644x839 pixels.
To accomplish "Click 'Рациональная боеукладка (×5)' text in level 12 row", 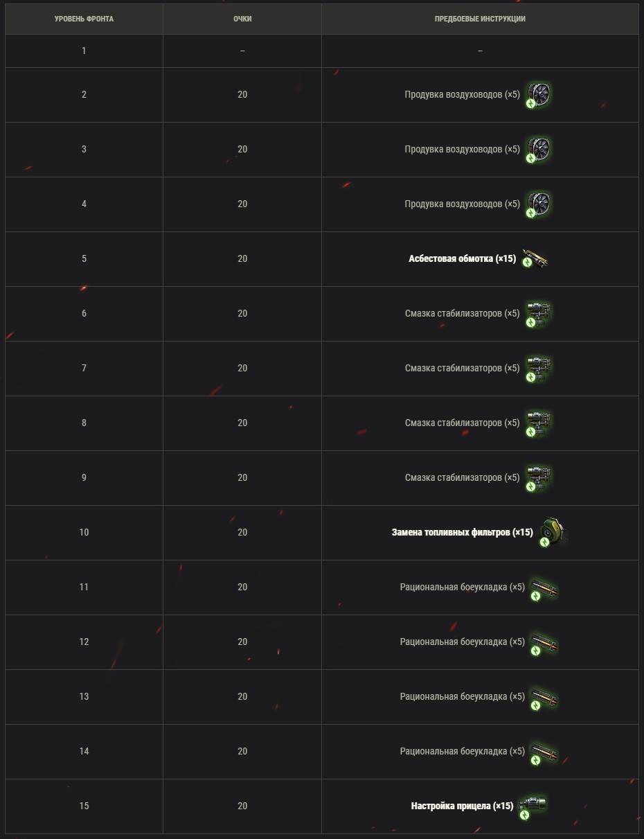I will 462,642.
